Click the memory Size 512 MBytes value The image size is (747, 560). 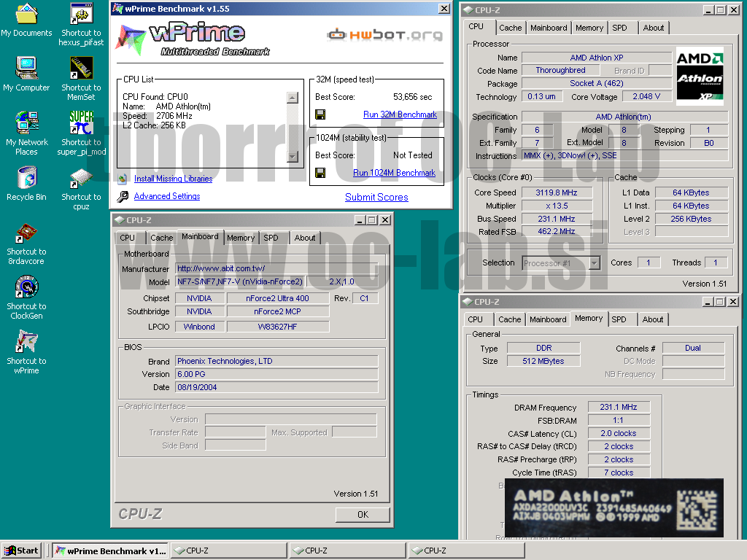coord(543,361)
